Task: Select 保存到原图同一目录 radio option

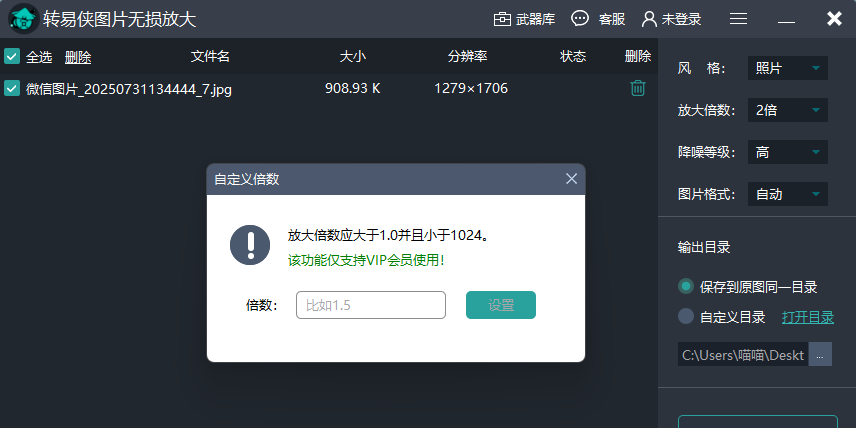Action: (686, 287)
